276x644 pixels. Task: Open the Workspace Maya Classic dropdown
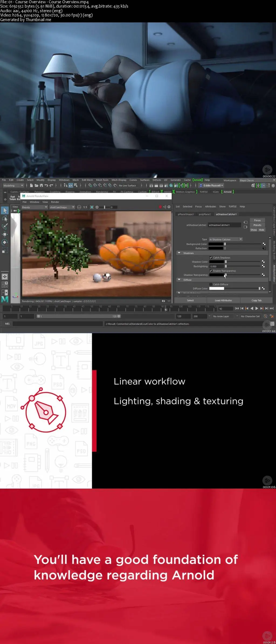[257, 180]
